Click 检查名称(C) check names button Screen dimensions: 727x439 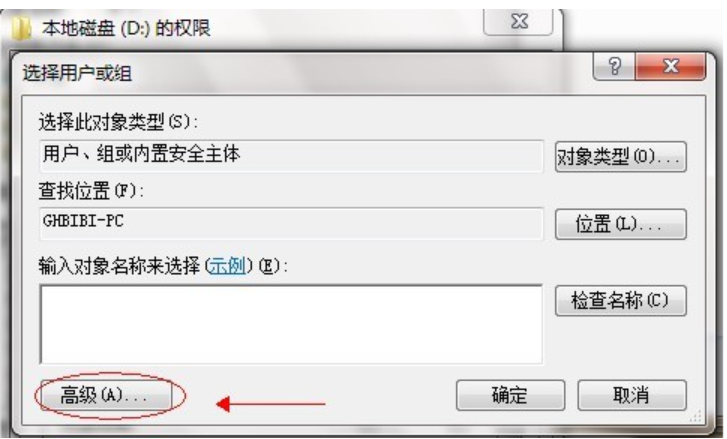620,300
